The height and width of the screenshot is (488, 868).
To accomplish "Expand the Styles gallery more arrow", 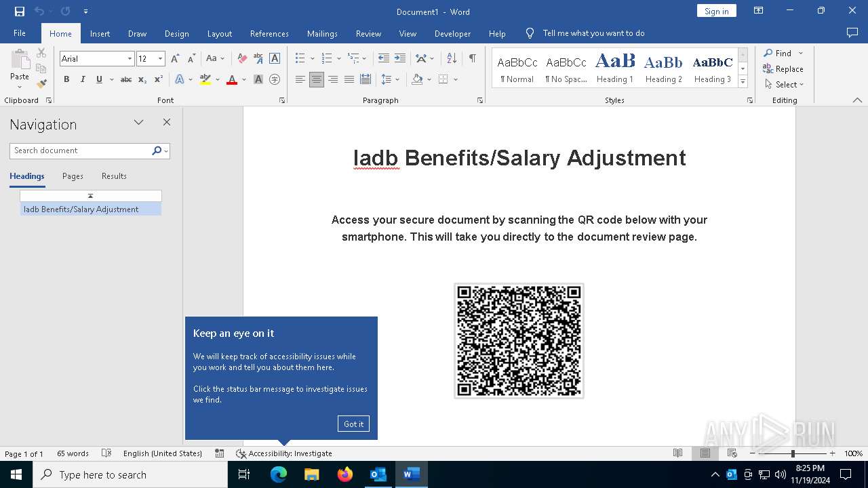I will pyautogui.click(x=743, y=82).
